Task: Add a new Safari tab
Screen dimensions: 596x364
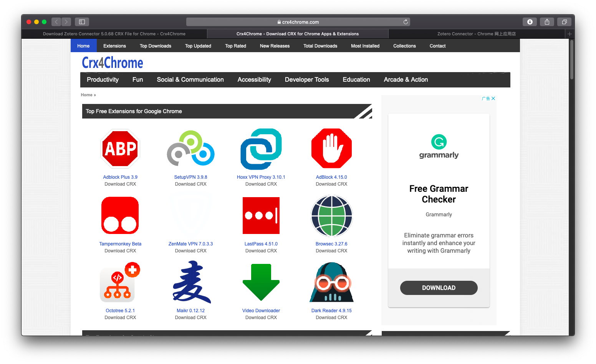Action: [570, 34]
